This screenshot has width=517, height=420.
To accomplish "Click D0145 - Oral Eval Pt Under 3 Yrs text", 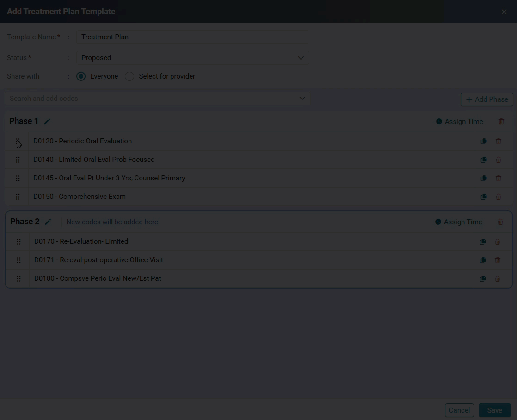I will [109, 178].
